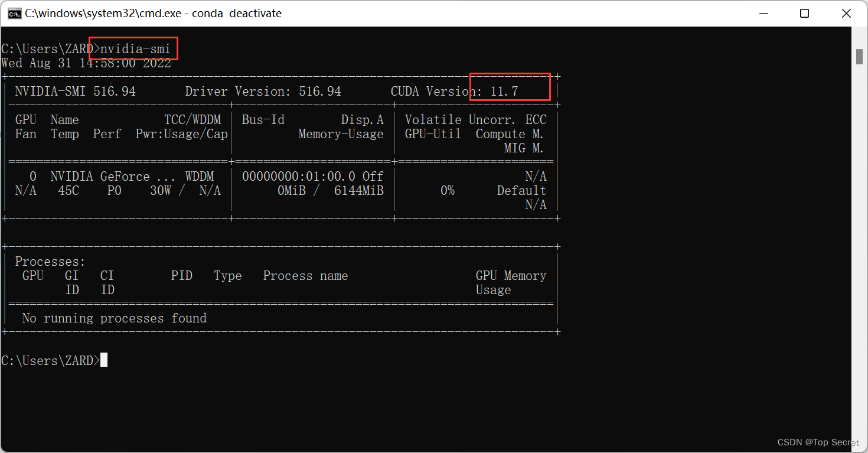The width and height of the screenshot is (868, 453).
Task: Click the 'GPU Memory' column header
Action: tap(511, 276)
